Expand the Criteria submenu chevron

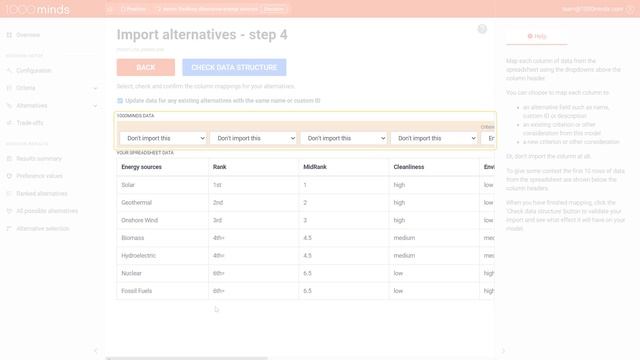click(x=95, y=88)
